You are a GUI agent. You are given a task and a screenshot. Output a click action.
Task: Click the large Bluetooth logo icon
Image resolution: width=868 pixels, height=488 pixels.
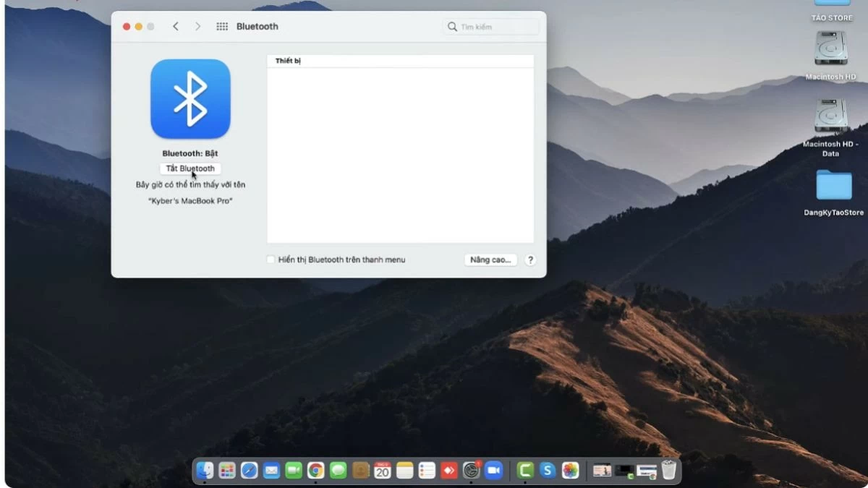[190, 99]
